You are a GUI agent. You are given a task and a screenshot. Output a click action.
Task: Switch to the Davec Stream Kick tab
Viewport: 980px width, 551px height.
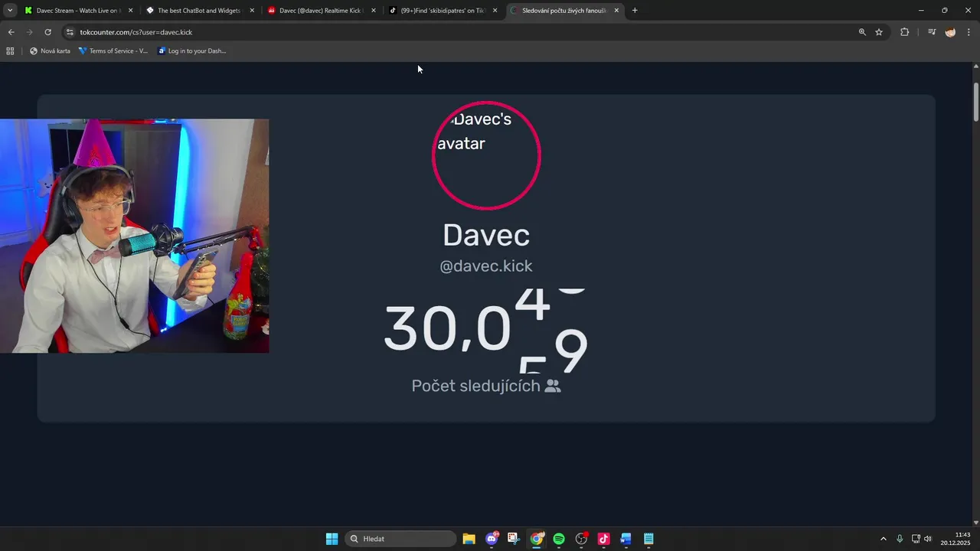click(78, 11)
